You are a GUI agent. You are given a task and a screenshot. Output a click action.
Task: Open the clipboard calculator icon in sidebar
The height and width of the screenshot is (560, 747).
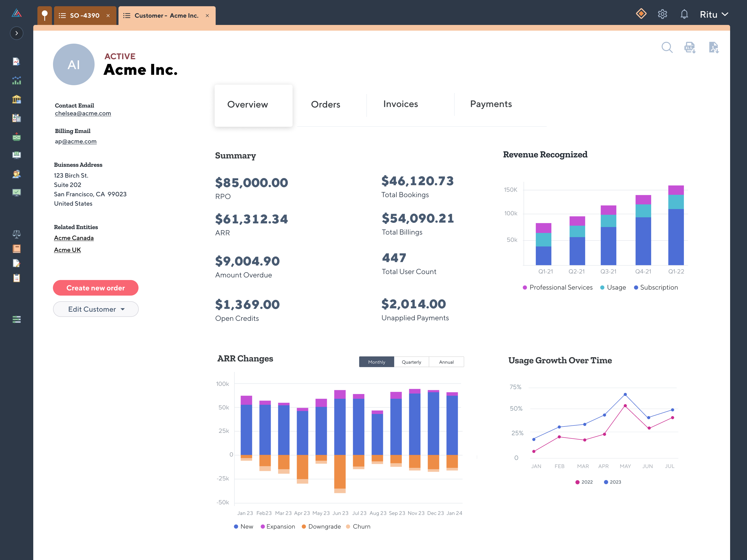pyautogui.click(x=16, y=118)
